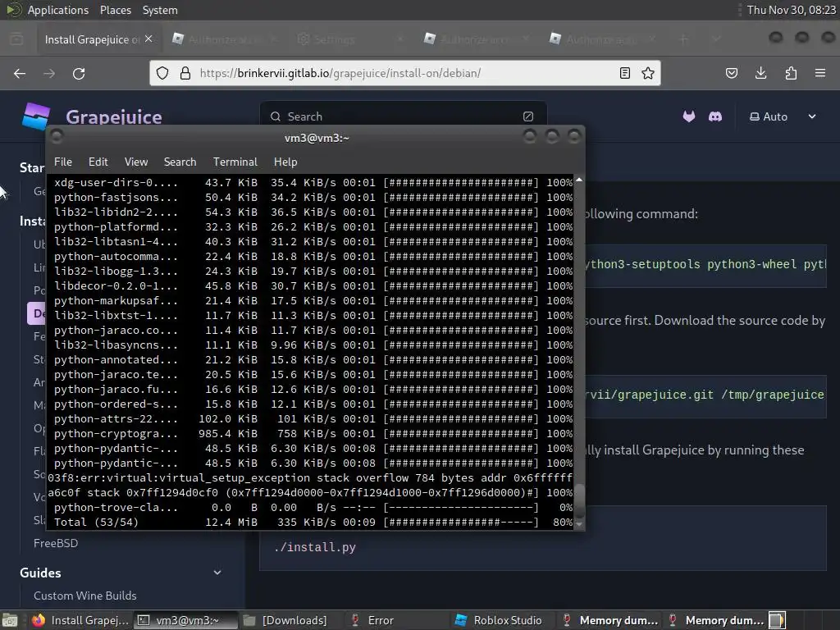Screen dimensions: 840x630
Task: Open the Applications menu in top panel
Action: pyautogui.click(x=58, y=10)
